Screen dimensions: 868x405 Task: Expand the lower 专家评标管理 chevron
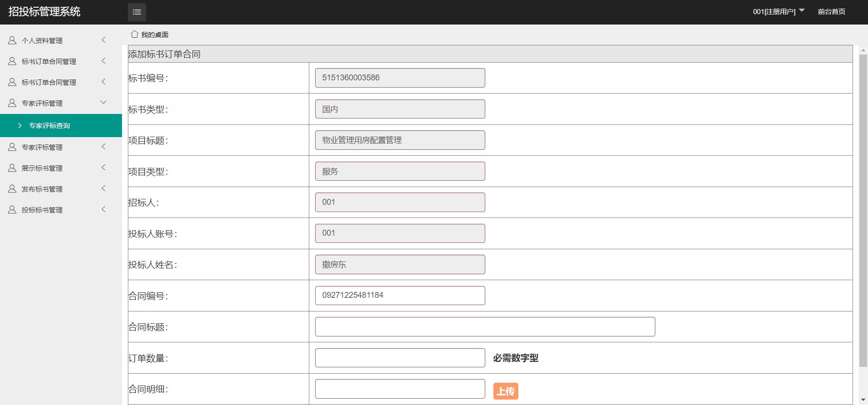pyautogui.click(x=103, y=147)
